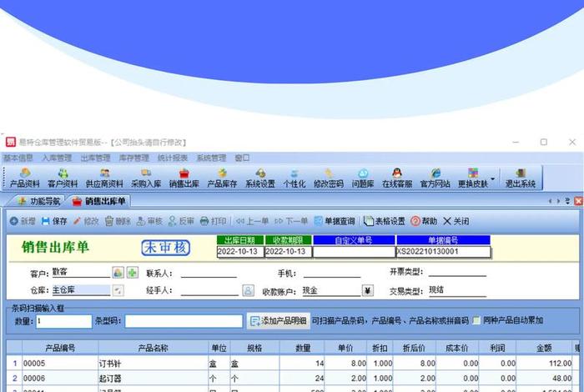Open 个性化 toolbar icon

click(295, 178)
